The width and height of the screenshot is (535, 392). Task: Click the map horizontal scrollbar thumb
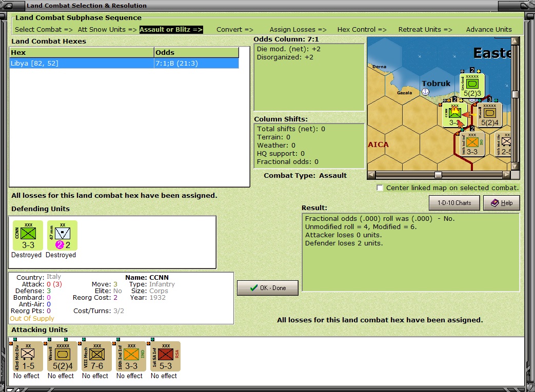[x=439, y=175]
